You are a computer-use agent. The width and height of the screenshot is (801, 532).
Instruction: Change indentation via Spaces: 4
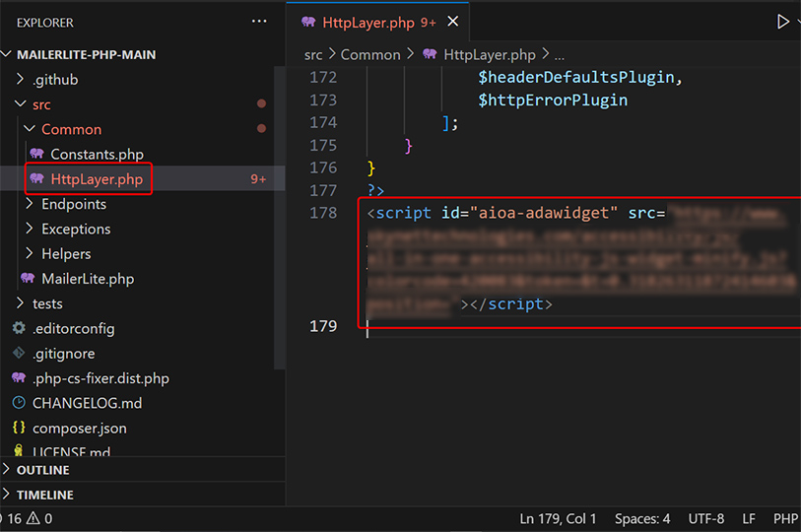(x=642, y=518)
